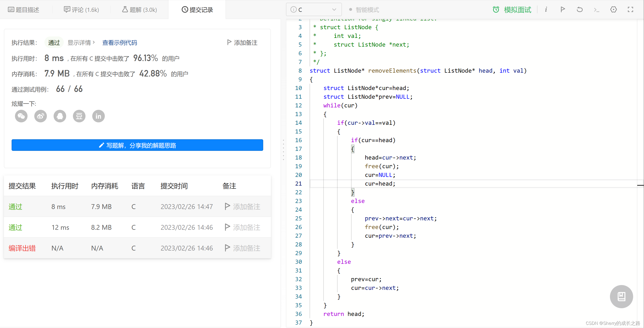Add note to 14:47 submission
This screenshot has height=328, width=644.
click(x=242, y=207)
